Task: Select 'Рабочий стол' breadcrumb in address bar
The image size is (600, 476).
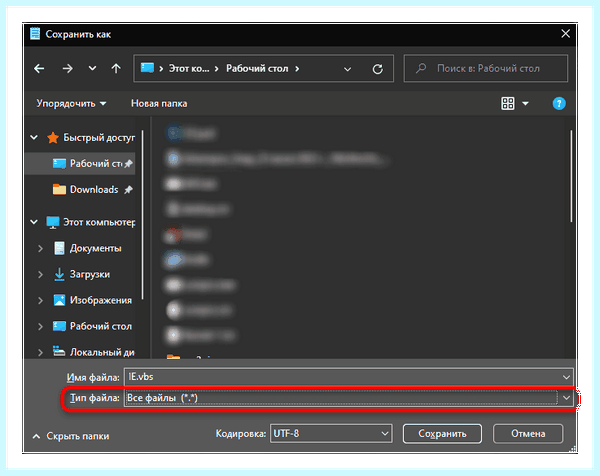Action: [x=257, y=68]
